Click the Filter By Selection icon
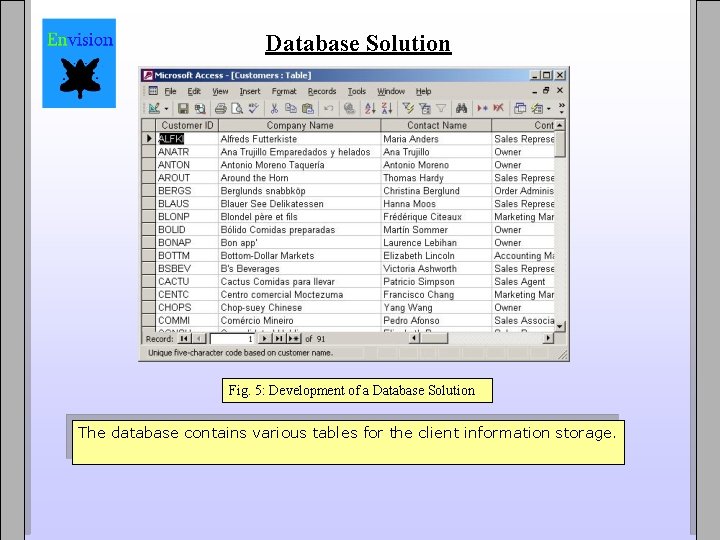This screenshot has width=720, height=540. point(408,109)
